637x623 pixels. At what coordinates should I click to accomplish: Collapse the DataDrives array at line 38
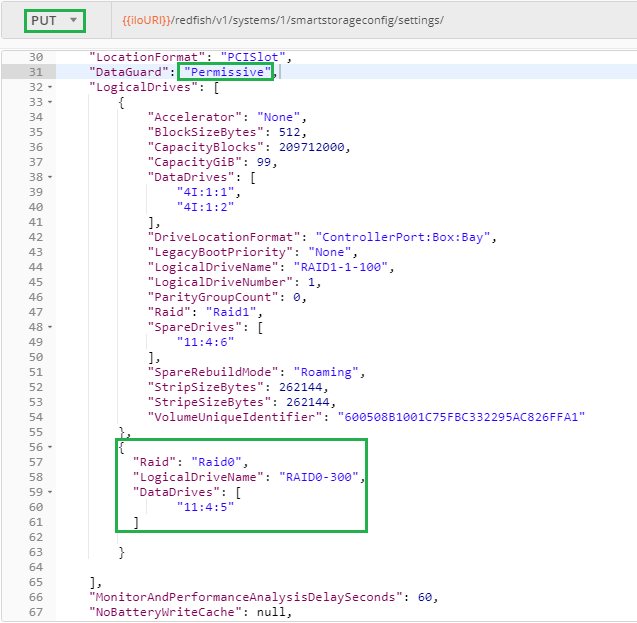point(50,177)
